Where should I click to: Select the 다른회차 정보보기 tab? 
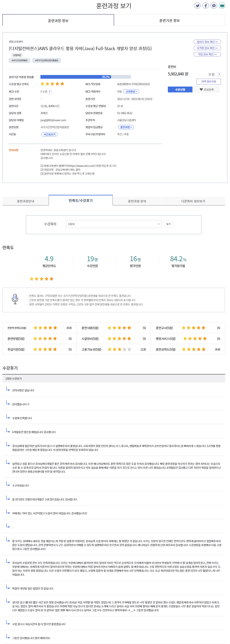point(193,201)
